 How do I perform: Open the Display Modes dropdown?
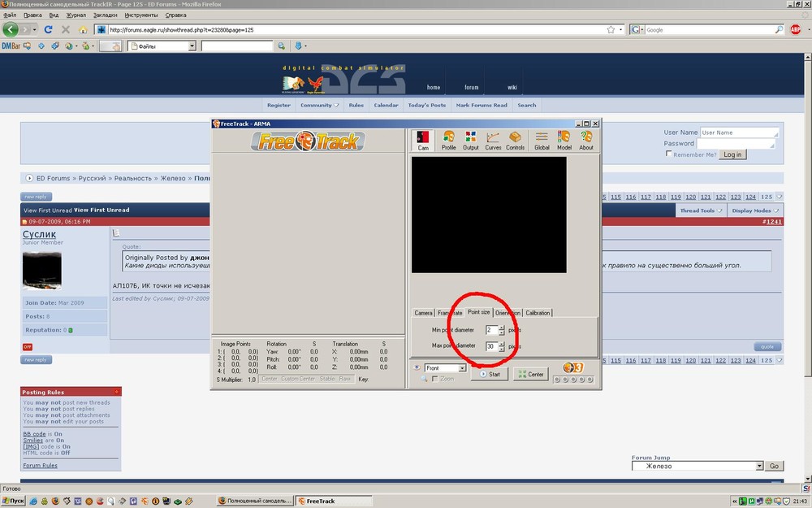click(755, 211)
